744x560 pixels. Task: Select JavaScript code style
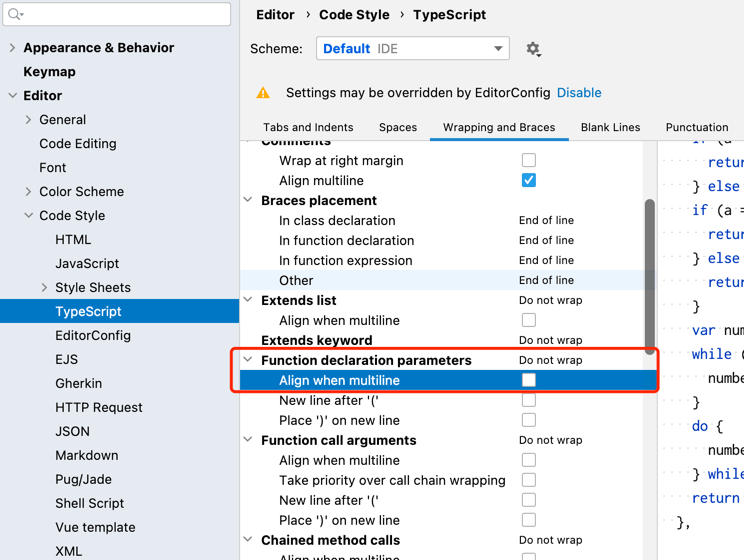(87, 263)
